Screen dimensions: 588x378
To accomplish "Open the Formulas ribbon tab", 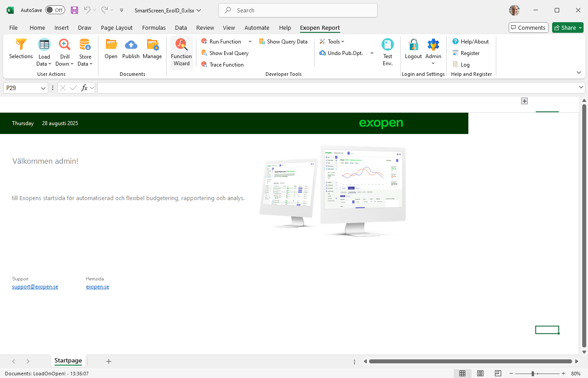I will click(x=154, y=28).
